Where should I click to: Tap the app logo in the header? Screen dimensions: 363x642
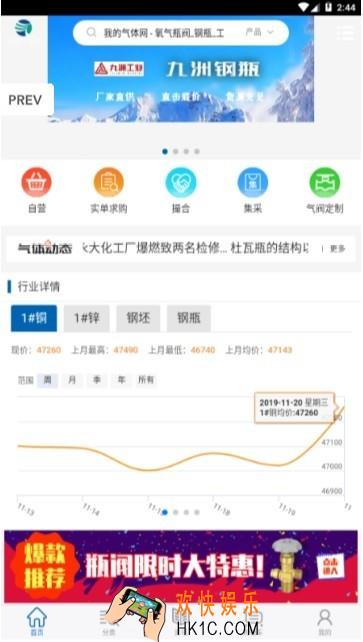point(24,28)
